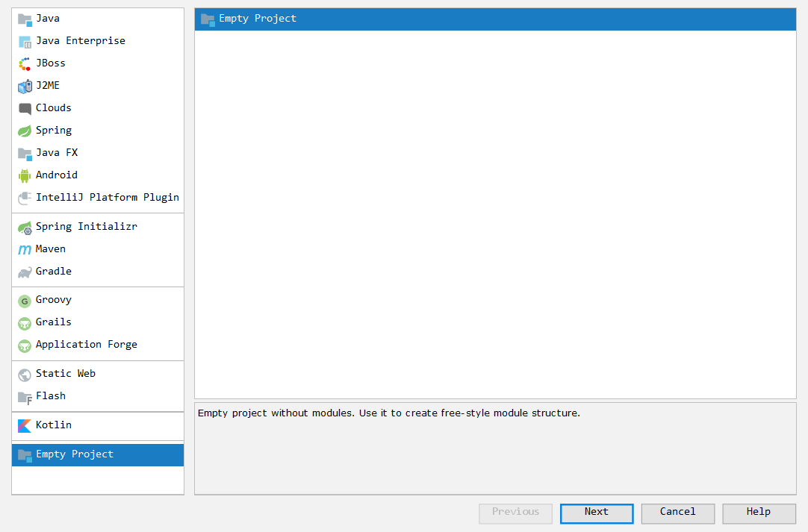The height and width of the screenshot is (532, 808).
Task: Select Static Web in the sidebar
Action: pos(65,374)
